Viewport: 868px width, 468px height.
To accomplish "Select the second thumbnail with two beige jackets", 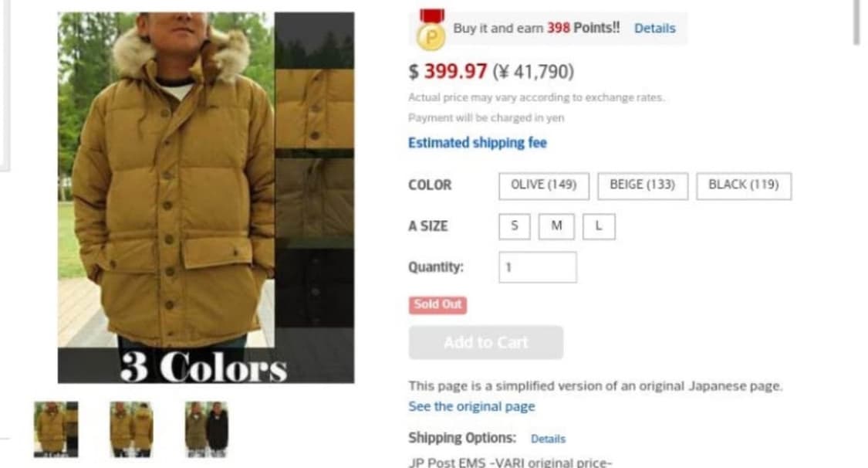I will 131,429.
